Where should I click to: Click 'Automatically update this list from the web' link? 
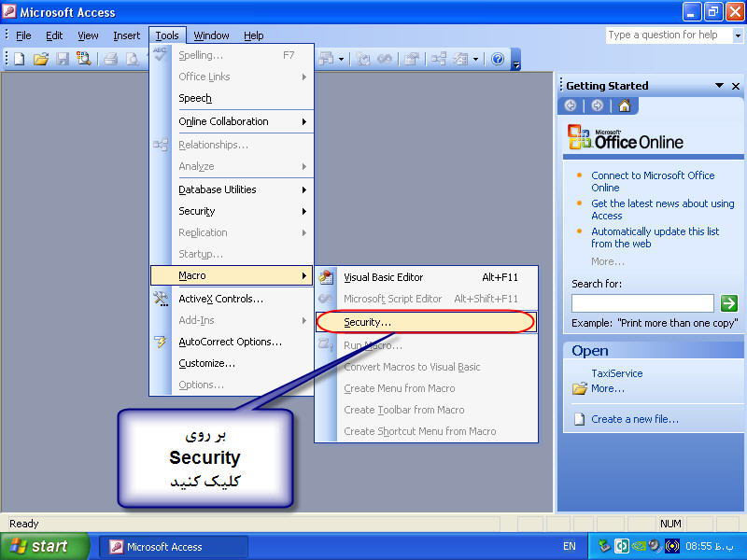click(655, 237)
